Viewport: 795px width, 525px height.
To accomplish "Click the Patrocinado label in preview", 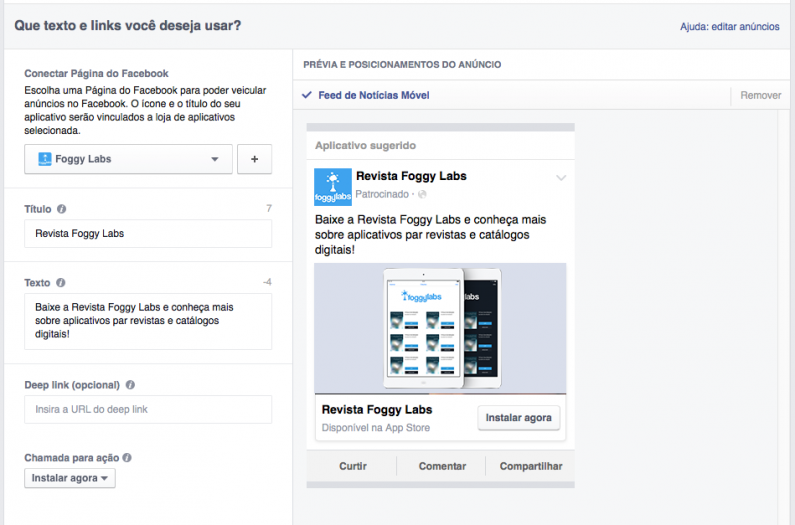I will pyautogui.click(x=382, y=194).
